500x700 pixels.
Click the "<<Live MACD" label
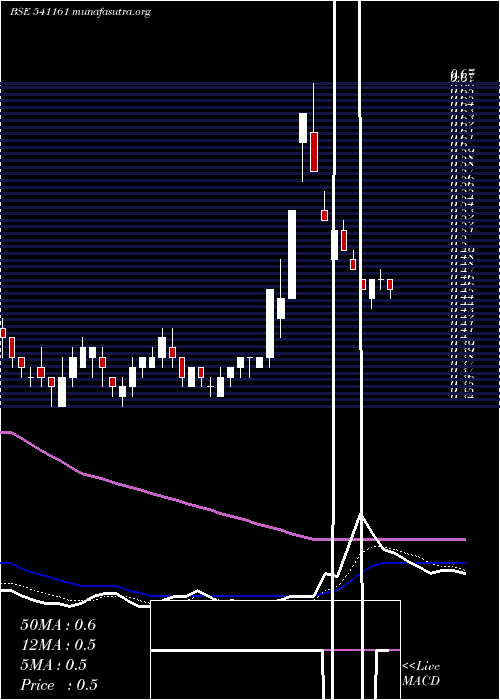click(421, 673)
